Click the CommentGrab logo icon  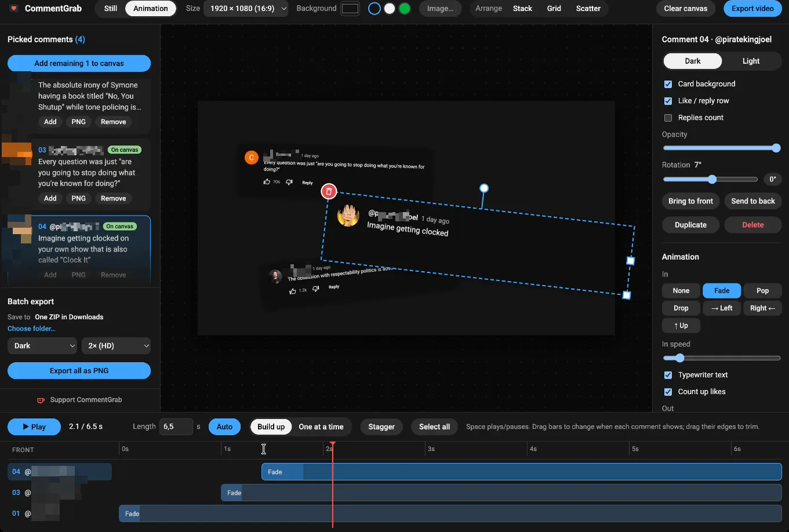point(14,9)
